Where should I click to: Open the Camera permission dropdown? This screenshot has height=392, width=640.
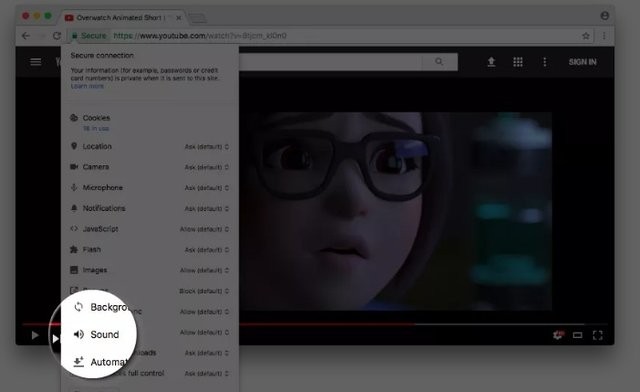[x=207, y=167]
